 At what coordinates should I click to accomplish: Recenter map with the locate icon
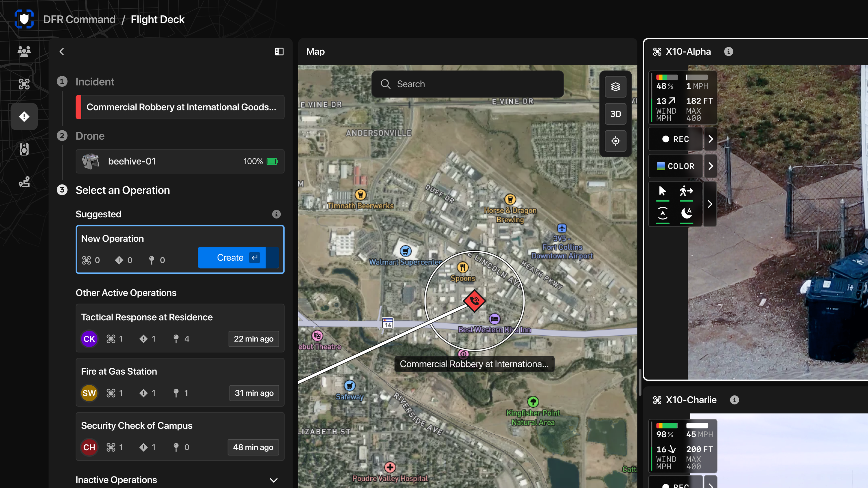pyautogui.click(x=615, y=141)
